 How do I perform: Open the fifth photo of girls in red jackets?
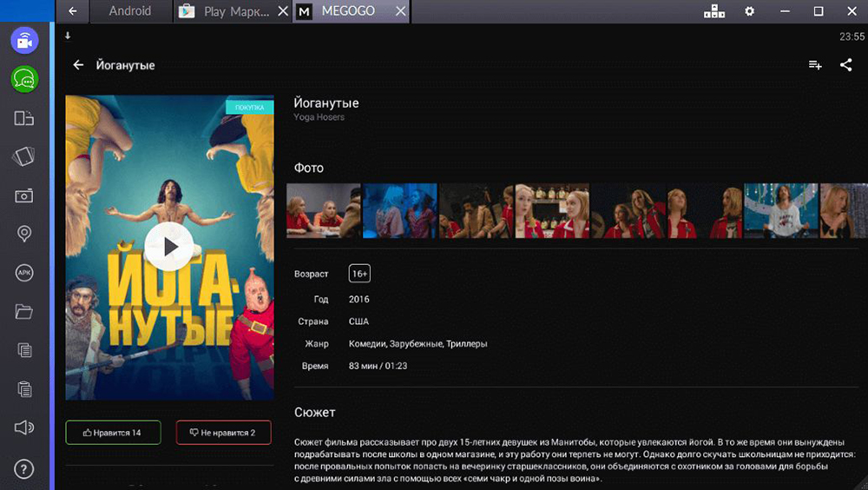[x=628, y=210]
